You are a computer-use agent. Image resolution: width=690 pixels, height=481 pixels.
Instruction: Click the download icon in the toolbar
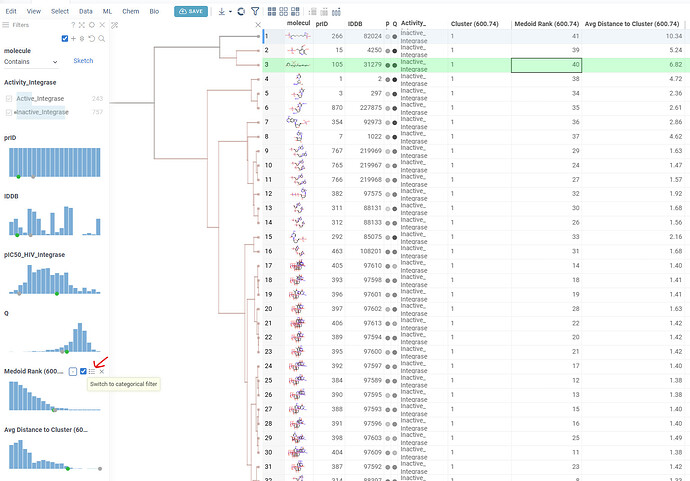point(222,11)
